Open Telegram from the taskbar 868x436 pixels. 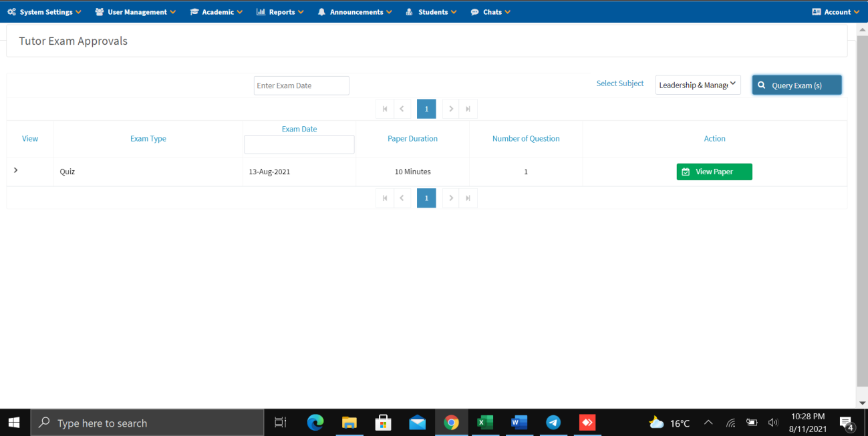tap(553, 423)
